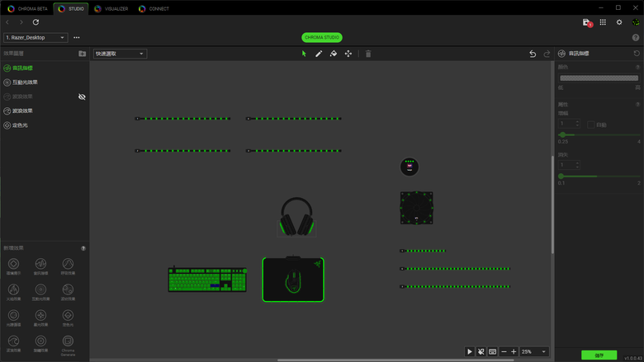Zoom in with the plus button
The image size is (644, 362).
(514, 352)
